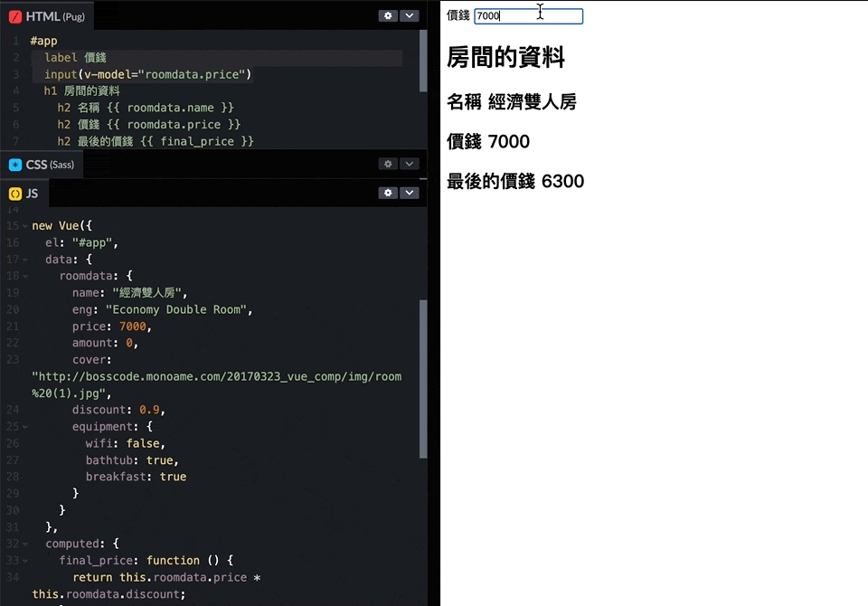
Task: Click the '名稱 經濟雙人房' preview heading
Action: click(x=512, y=102)
